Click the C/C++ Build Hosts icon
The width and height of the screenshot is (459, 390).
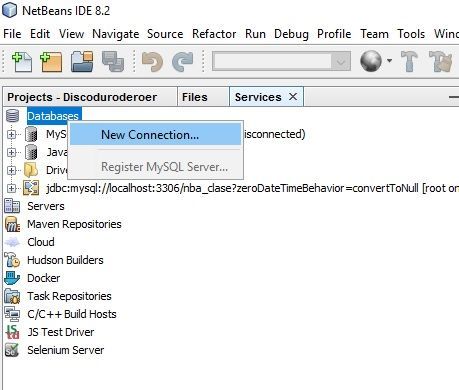[x=12, y=314]
